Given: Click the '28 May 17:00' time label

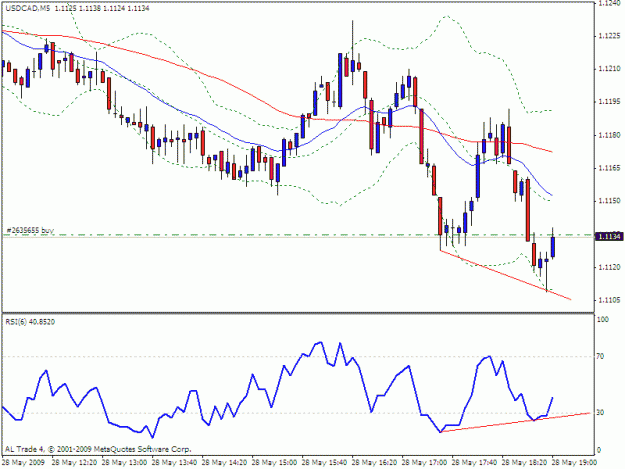Looking at the screenshot, I should 424,463.
